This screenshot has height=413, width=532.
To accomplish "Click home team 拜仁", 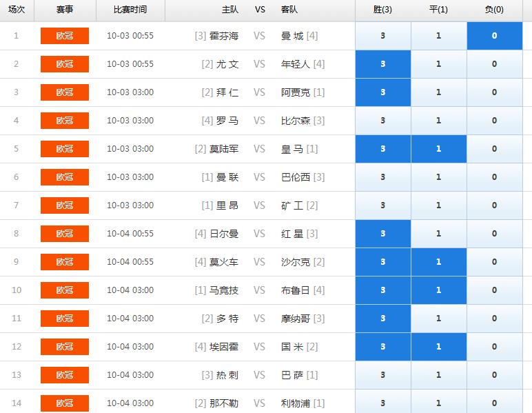I will [x=227, y=92].
